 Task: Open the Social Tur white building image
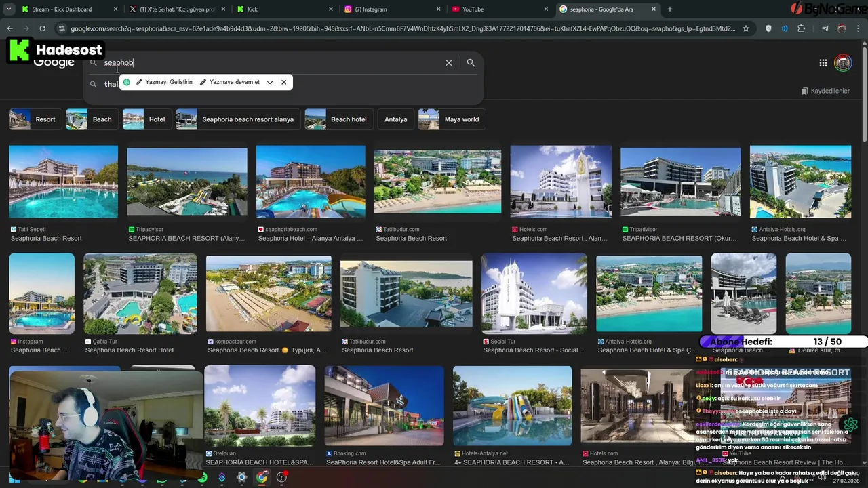tap(534, 293)
